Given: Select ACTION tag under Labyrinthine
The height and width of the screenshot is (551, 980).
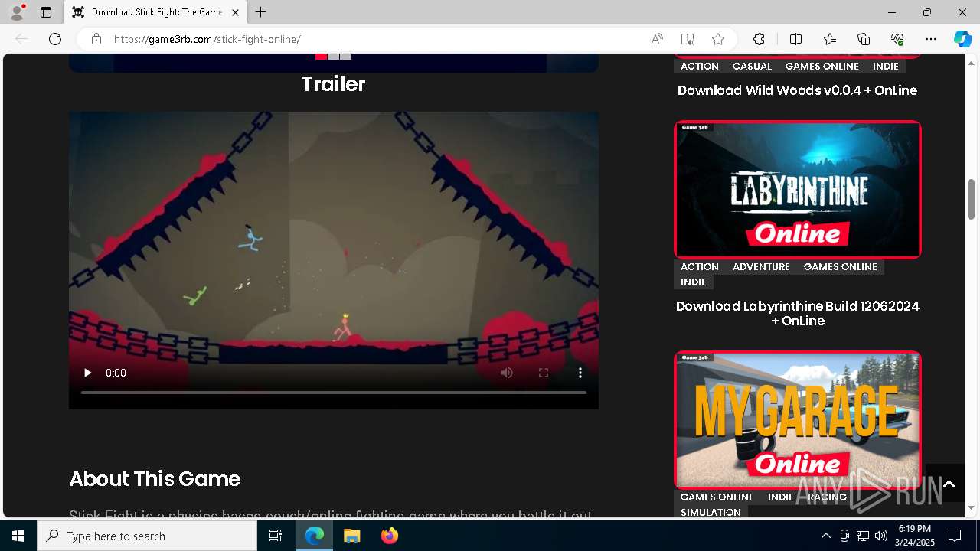Looking at the screenshot, I should pos(700,267).
